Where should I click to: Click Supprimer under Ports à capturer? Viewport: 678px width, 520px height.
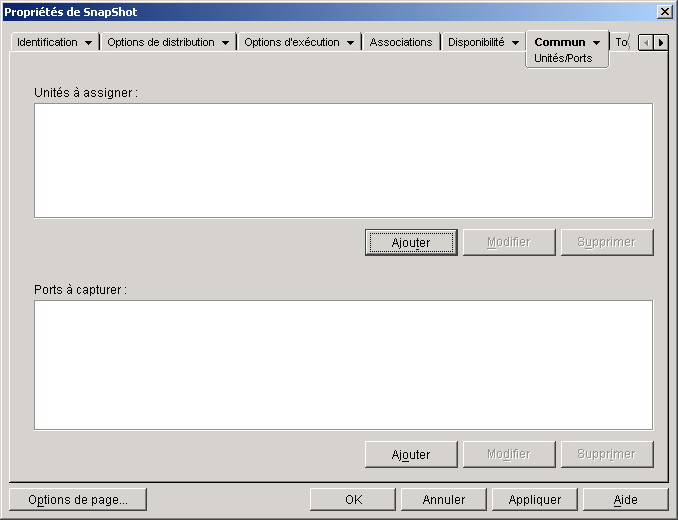coord(607,454)
